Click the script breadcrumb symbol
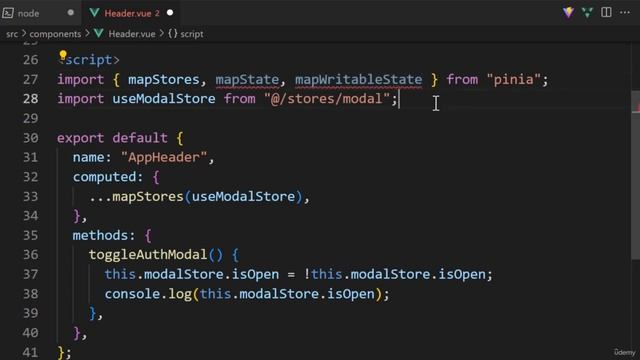This screenshot has height=360, width=640. point(192,34)
